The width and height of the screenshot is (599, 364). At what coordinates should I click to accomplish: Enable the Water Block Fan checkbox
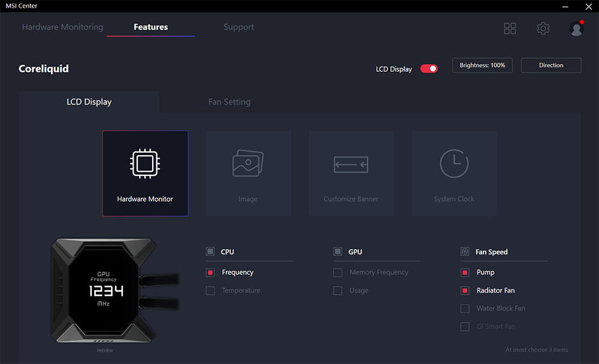[465, 308]
